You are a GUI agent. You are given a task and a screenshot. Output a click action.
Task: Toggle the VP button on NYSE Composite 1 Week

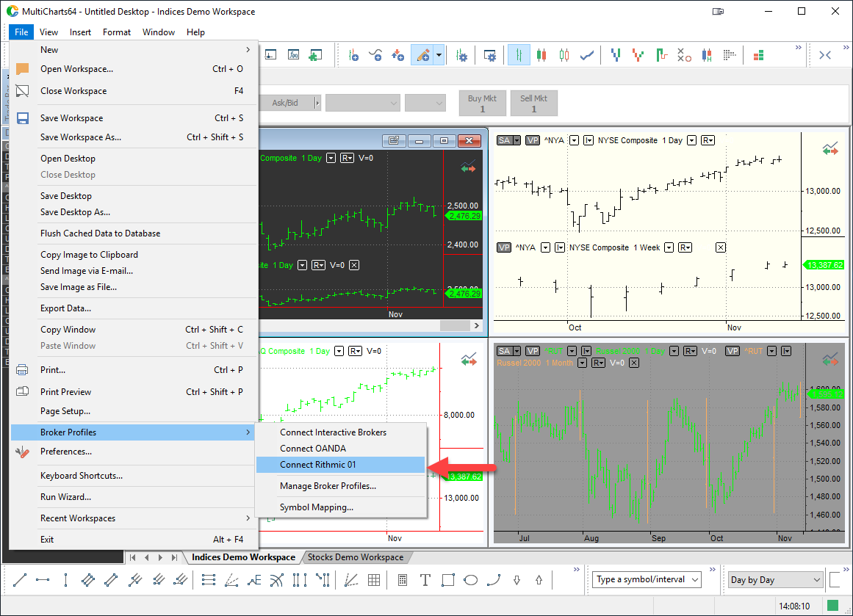(x=503, y=247)
